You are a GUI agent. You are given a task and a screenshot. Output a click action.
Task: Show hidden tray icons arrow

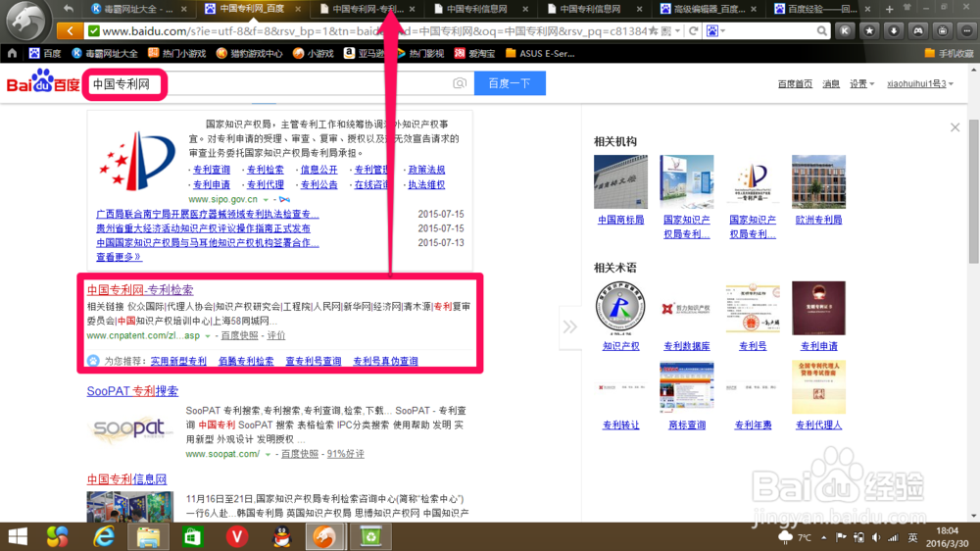[824, 537]
